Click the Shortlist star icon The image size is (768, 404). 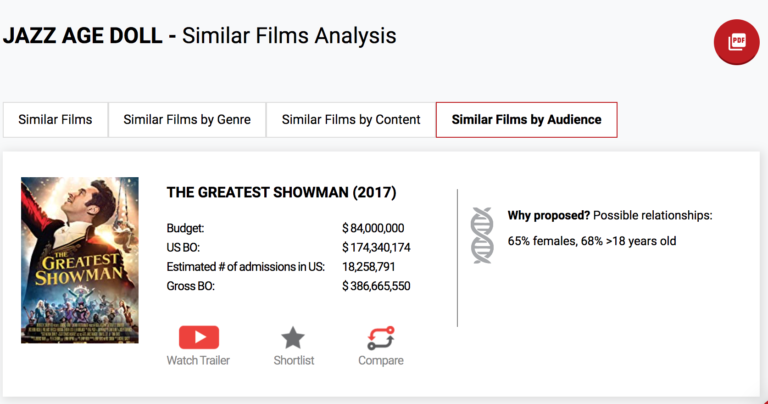(293, 337)
